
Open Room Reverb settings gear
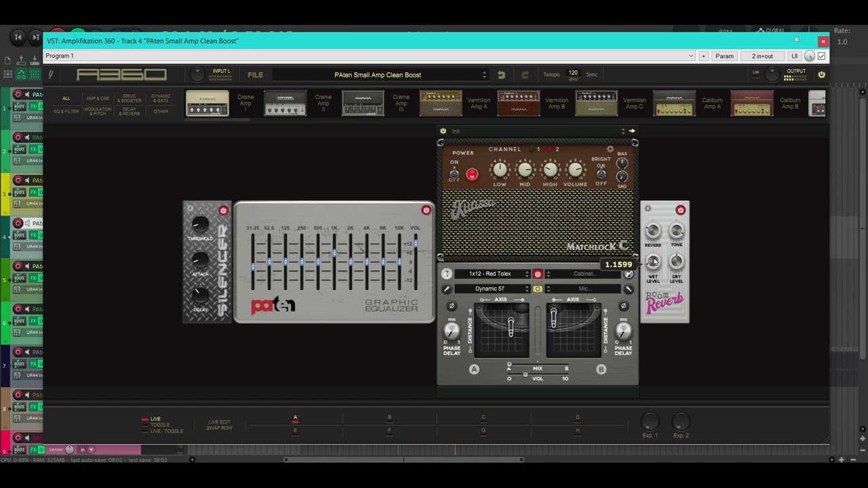pos(648,209)
